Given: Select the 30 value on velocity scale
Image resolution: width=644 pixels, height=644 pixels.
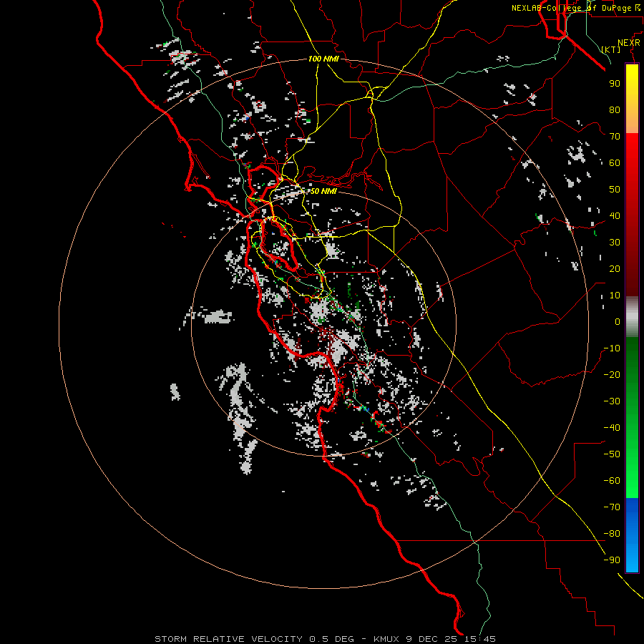Looking at the screenshot, I should click(615, 243).
